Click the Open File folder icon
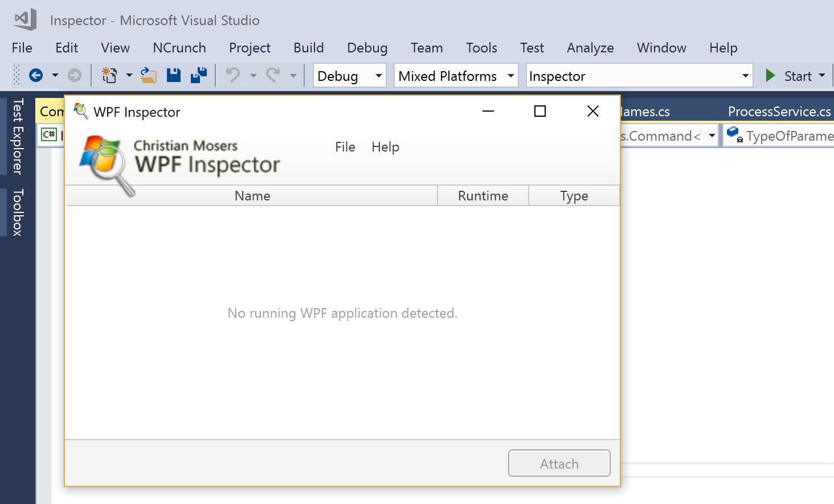The image size is (834, 504). point(149,75)
